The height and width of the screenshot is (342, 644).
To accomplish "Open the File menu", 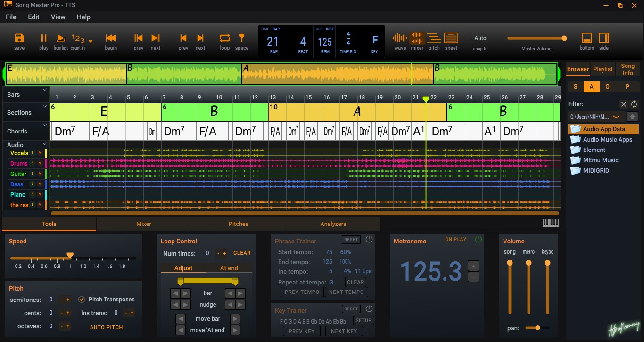I will pyautogui.click(x=11, y=17).
